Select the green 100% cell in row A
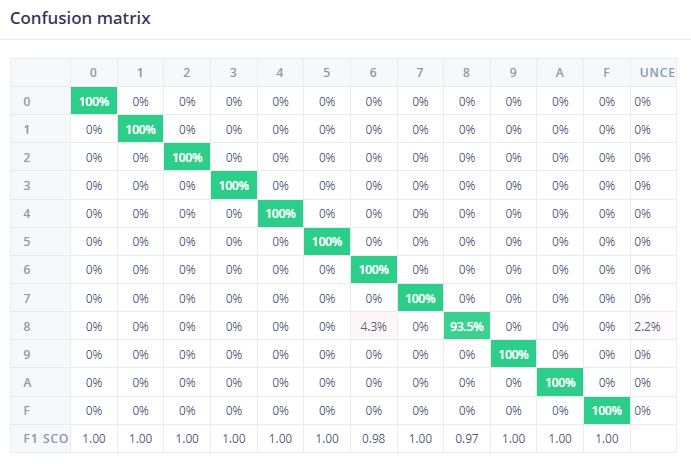 point(560,382)
